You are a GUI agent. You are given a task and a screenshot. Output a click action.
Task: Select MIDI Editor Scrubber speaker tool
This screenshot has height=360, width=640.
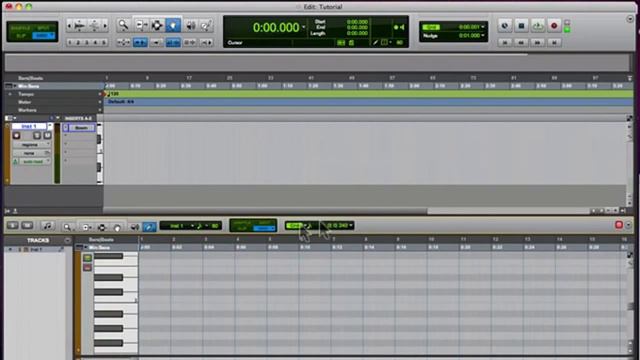click(x=134, y=227)
